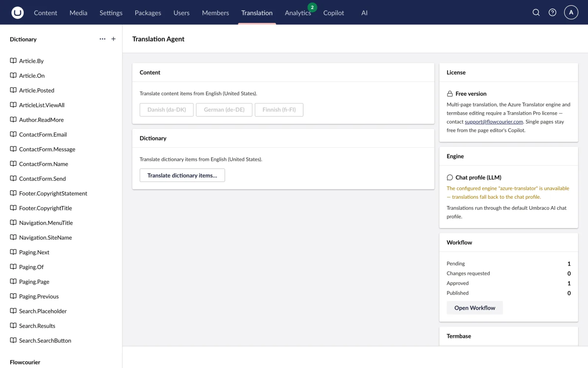Navigate to the Users section

(182, 13)
